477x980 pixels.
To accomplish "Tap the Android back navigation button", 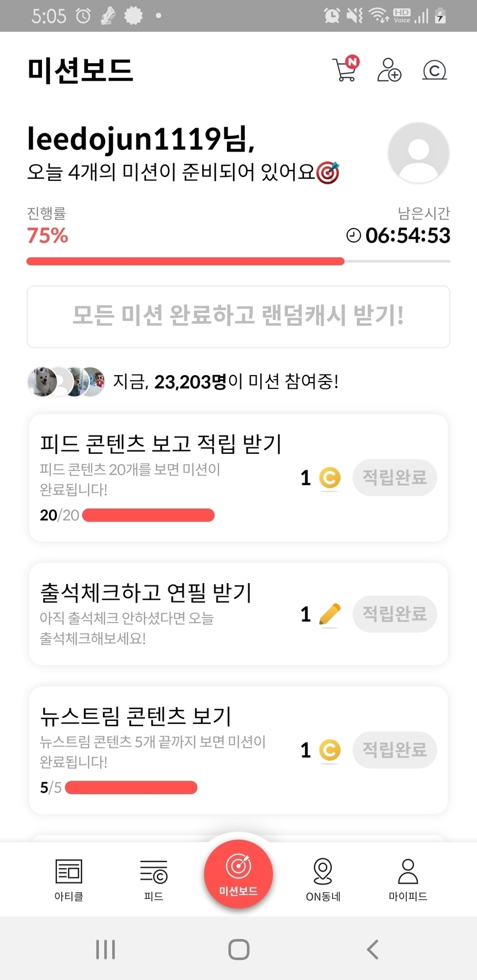I will point(372,950).
